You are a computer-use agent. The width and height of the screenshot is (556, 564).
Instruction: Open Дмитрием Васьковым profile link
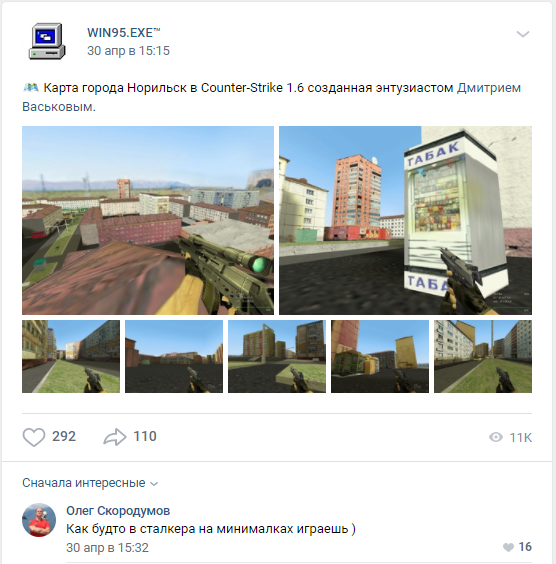point(271,97)
